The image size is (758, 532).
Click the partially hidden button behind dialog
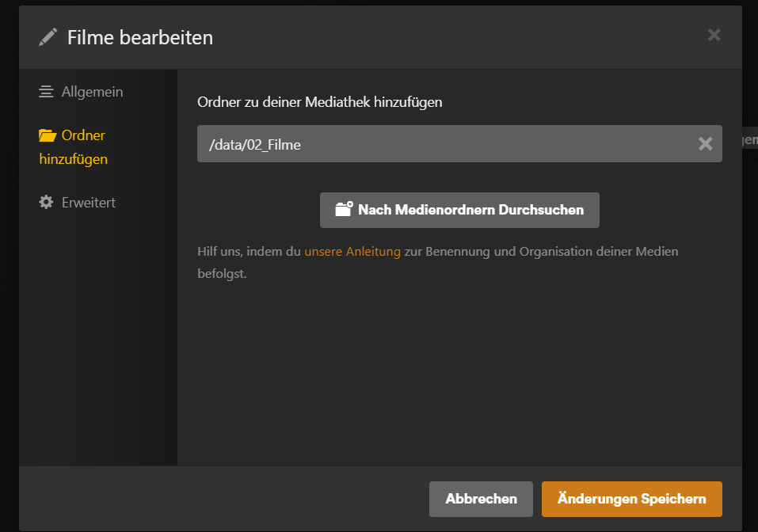(x=750, y=139)
